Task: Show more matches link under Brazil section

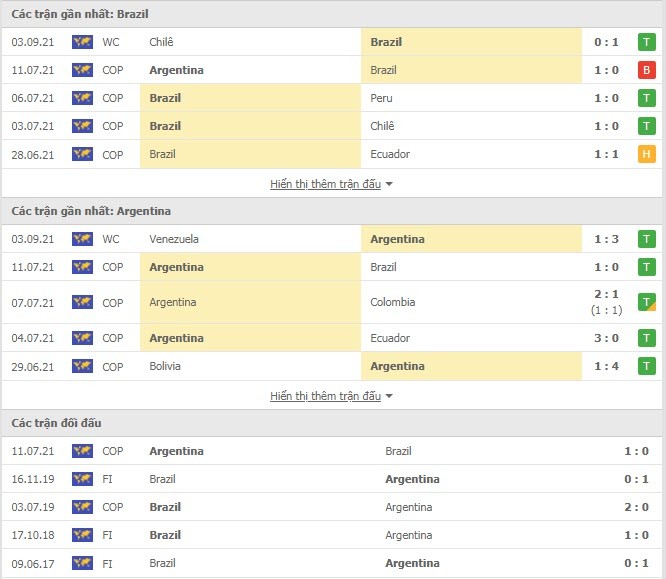Action: (x=325, y=184)
